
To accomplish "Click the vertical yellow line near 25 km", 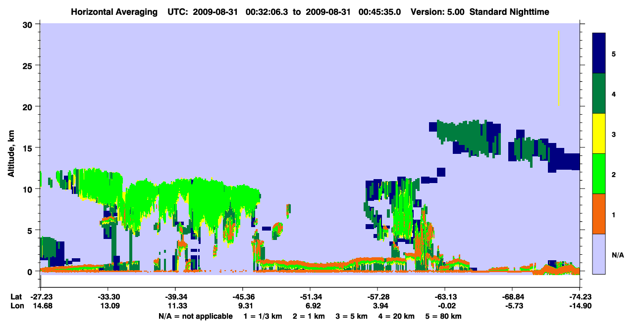I will pyautogui.click(x=559, y=68).
